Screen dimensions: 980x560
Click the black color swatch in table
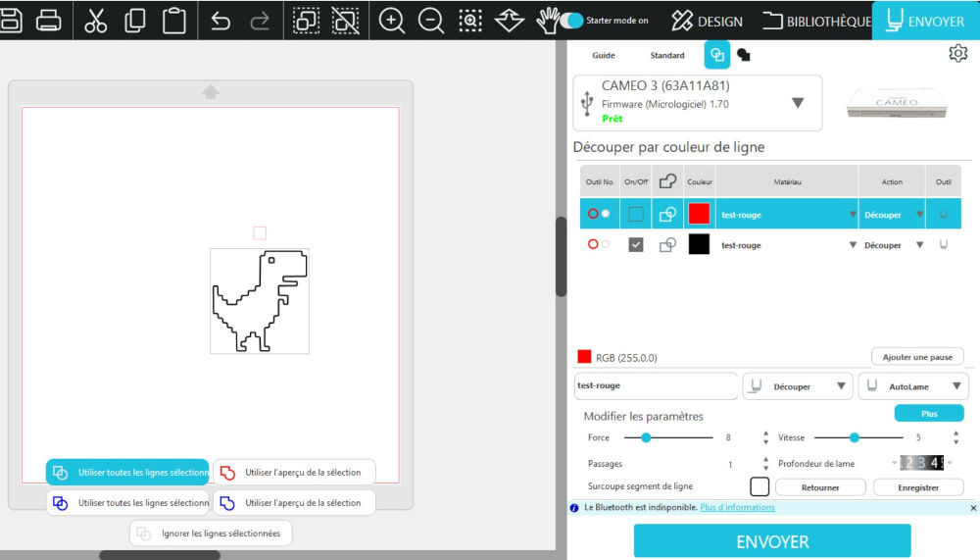(699, 244)
